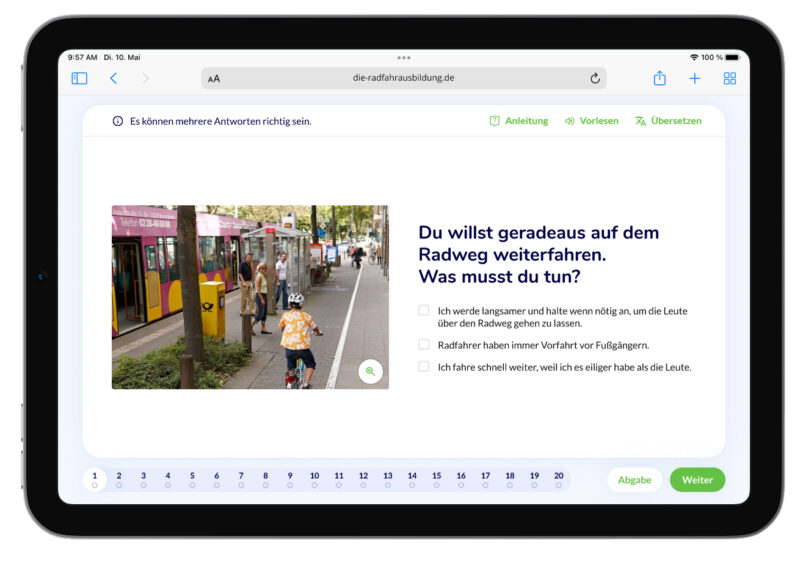Open the Anleitung help guide
Image resolution: width=800 pixels, height=561 pixels.
click(519, 121)
